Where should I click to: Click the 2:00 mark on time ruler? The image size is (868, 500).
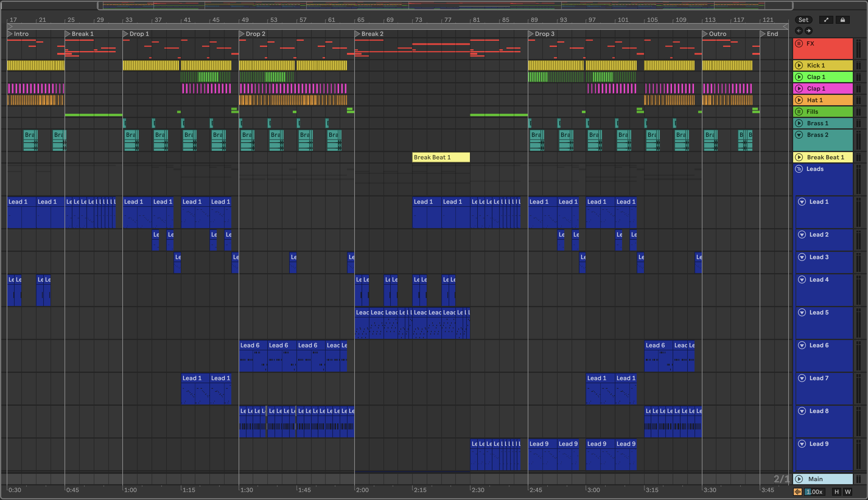coord(362,490)
